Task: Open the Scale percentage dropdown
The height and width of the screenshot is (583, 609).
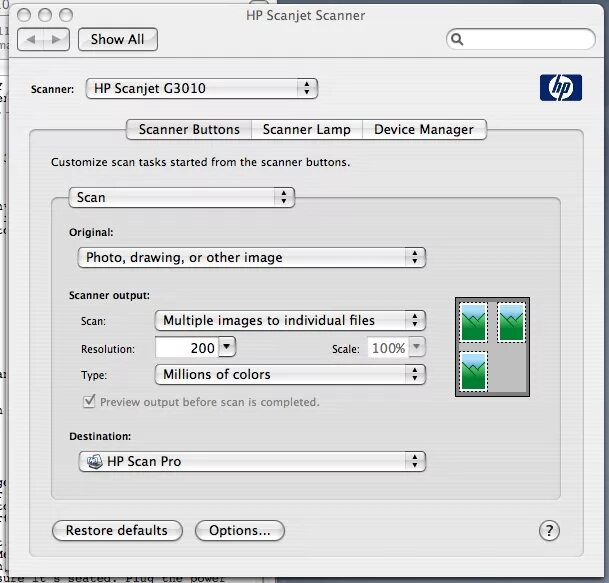Action: click(416, 347)
